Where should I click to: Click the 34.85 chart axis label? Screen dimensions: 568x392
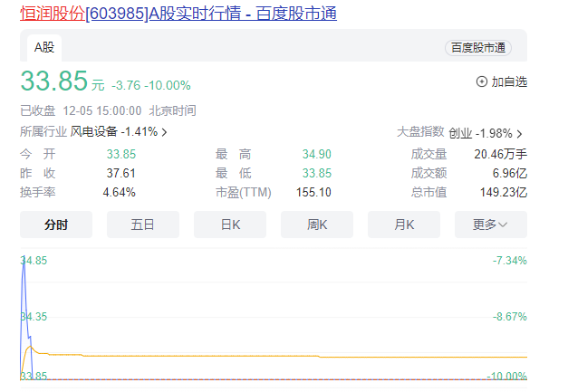pyautogui.click(x=34, y=261)
